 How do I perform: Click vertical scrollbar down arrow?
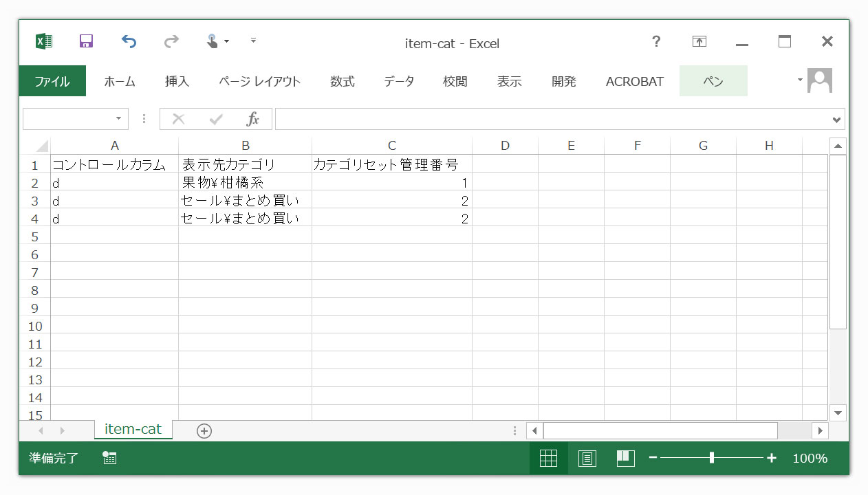point(838,412)
